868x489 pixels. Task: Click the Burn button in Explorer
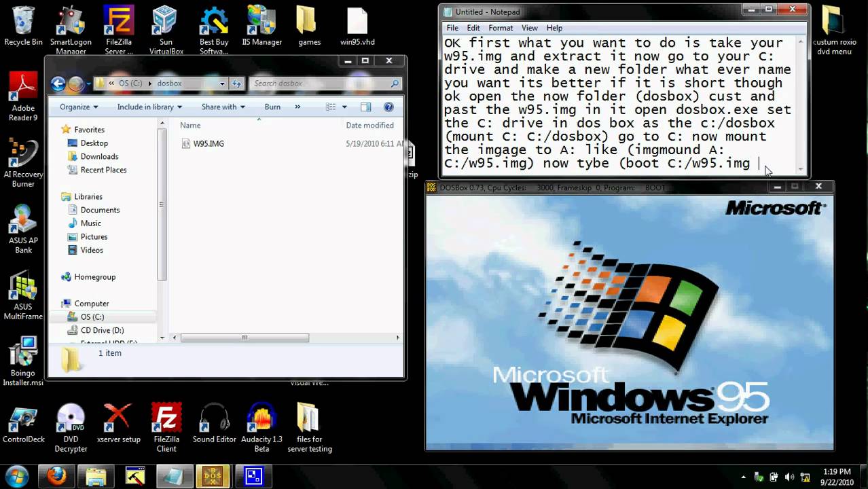(x=272, y=107)
